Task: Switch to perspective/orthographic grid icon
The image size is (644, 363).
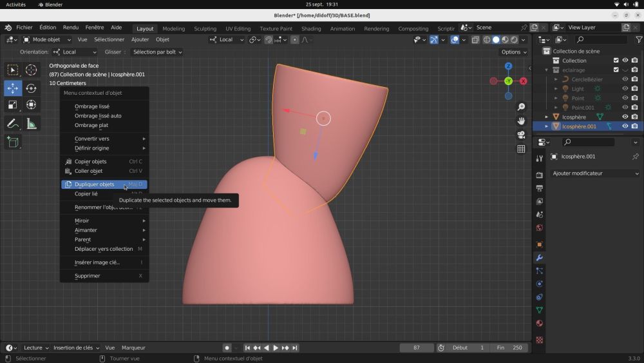Action: click(521, 149)
